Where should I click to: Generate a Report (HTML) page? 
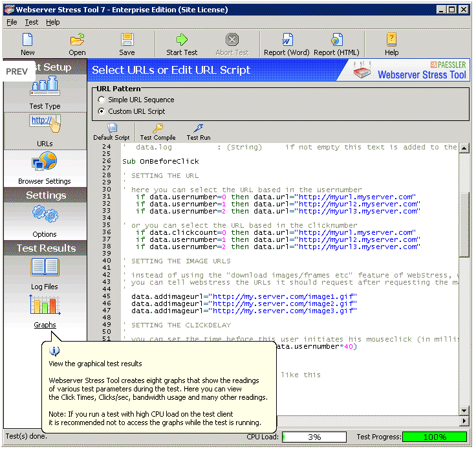tap(337, 39)
